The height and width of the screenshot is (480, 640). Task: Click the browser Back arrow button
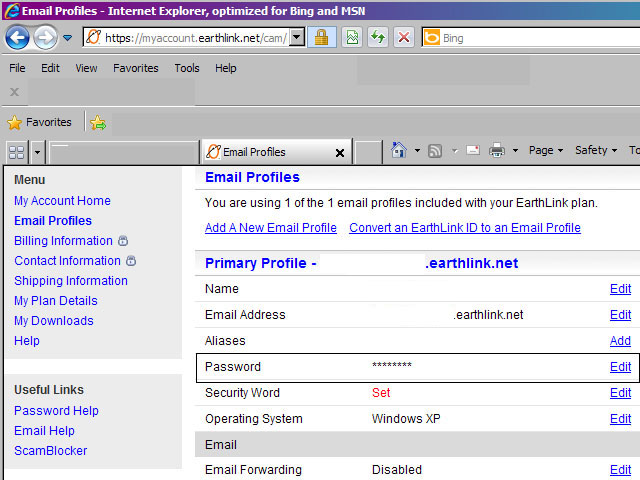17,38
